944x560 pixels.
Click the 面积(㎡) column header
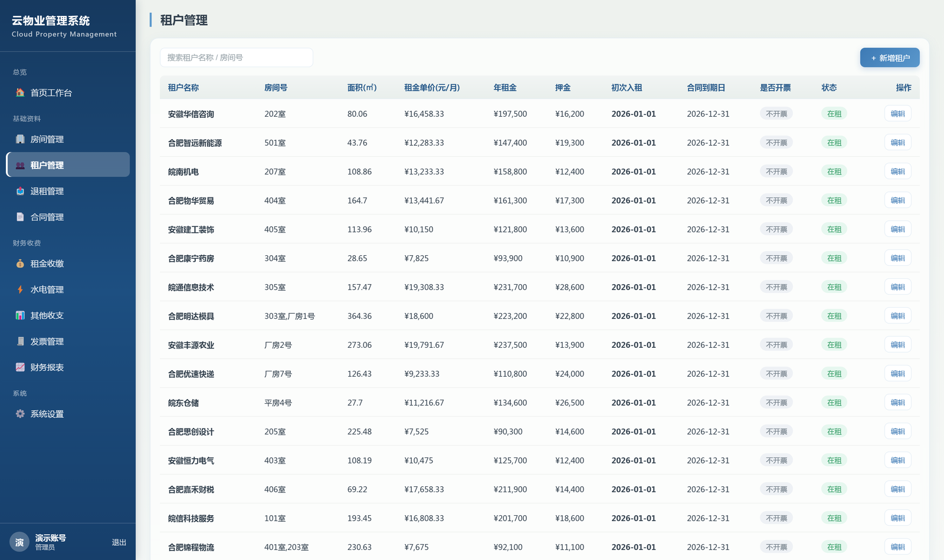click(x=362, y=88)
